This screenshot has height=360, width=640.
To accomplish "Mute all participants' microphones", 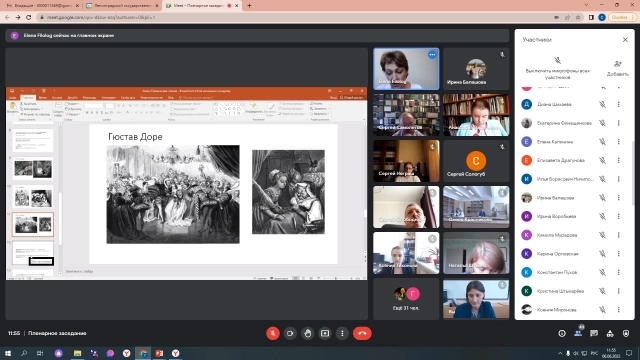I will (558, 68).
